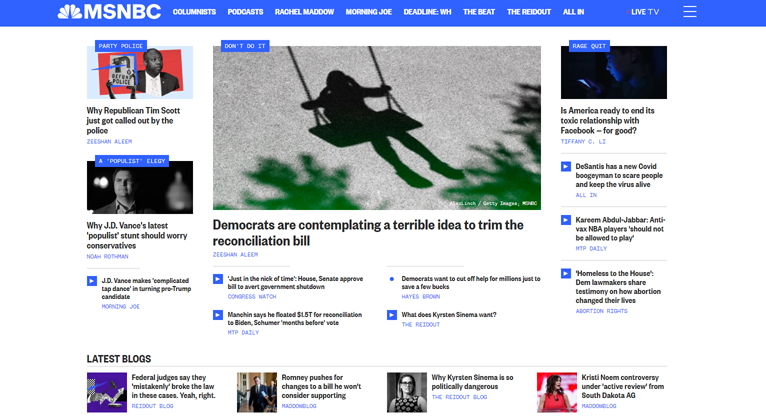Open Federal judges 'mistakenly' broke law blog
The height and width of the screenshot is (419, 766).
173,386
